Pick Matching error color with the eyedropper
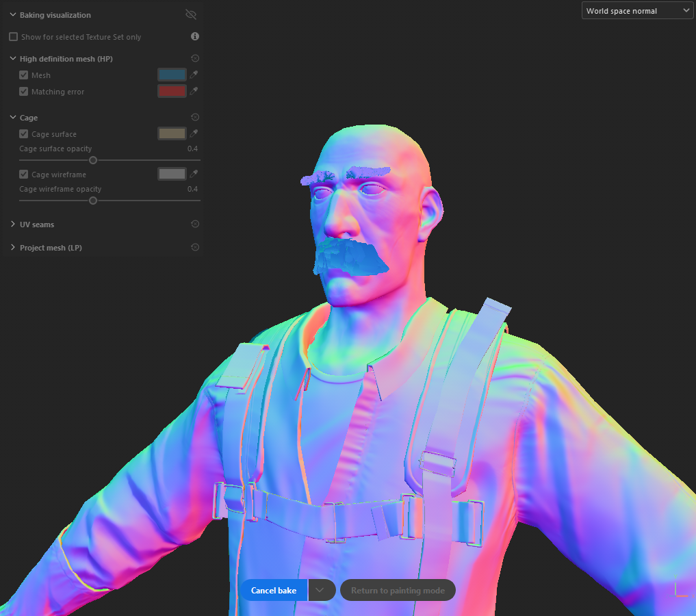The height and width of the screenshot is (616, 696). pos(194,91)
